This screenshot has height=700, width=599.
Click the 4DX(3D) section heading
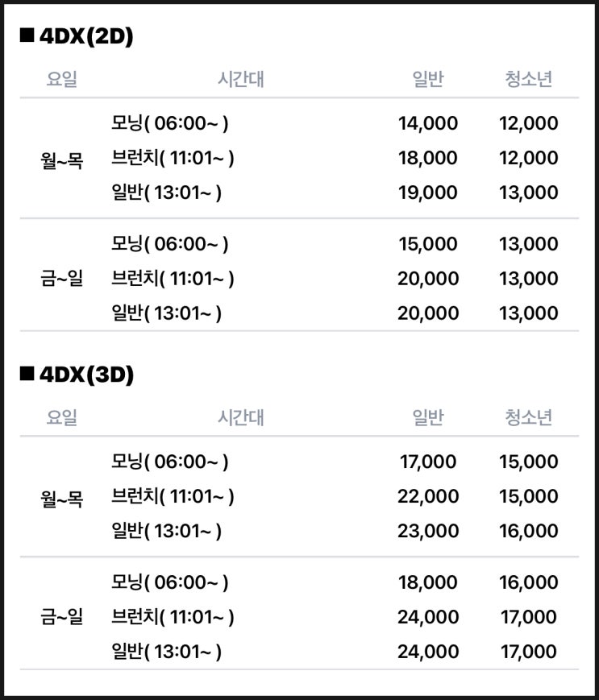(x=86, y=375)
